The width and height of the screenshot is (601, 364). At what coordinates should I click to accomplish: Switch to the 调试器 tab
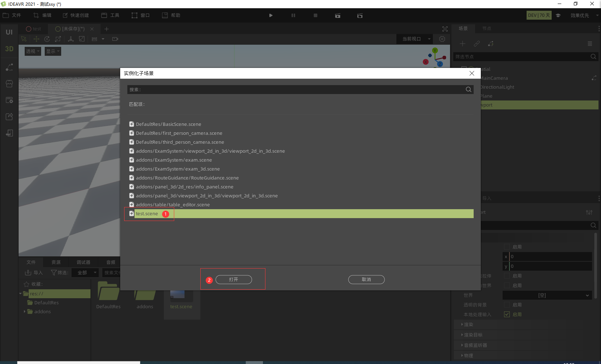[83, 262]
